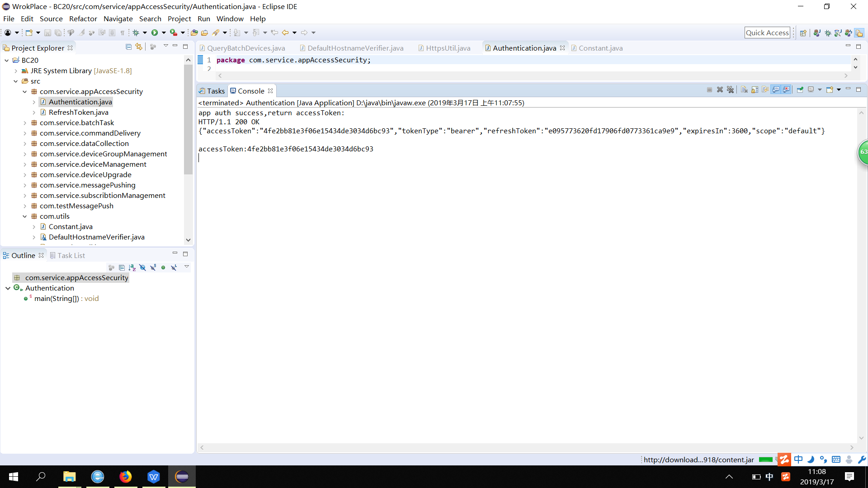Image resolution: width=868 pixels, height=488 pixels.
Task: Open the Refactor menu
Action: click(83, 19)
